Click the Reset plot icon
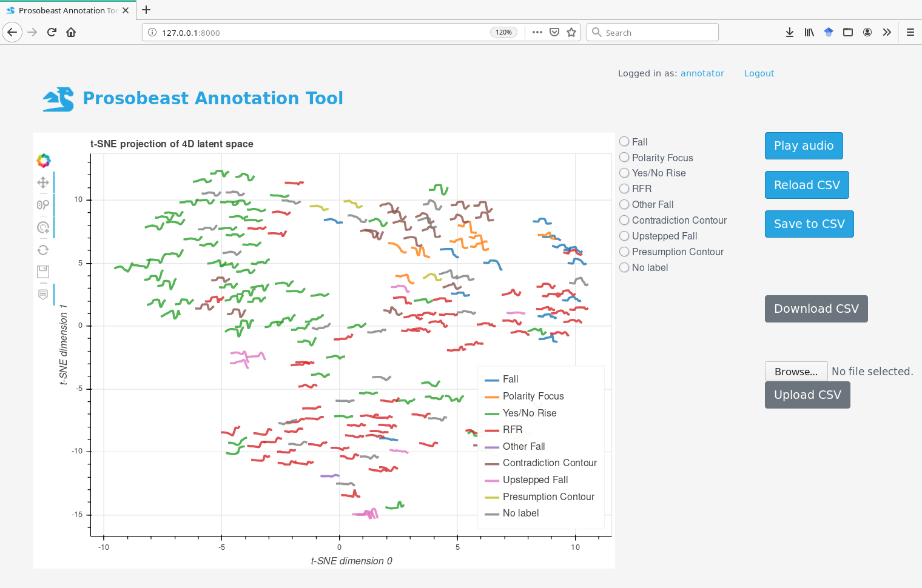Image resolution: width=922 pixels, height=588 pixels. pyautogui.click(x=43, y=250)
